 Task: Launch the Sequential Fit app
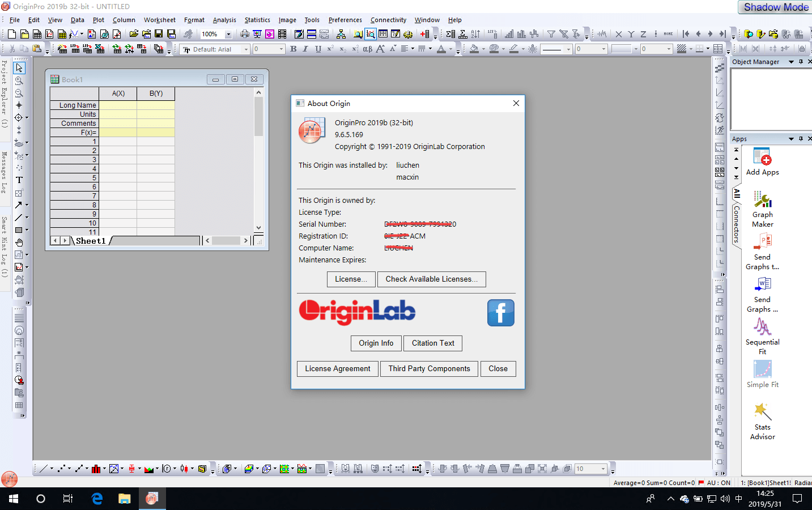click(763, 337)
